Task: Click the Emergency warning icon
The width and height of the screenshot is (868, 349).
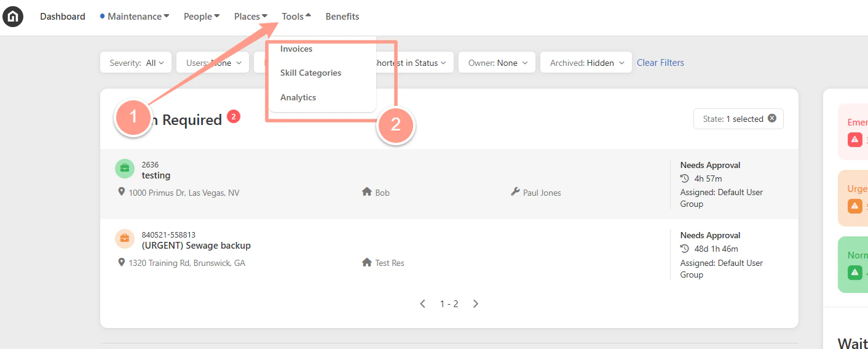Action: coord(855,140)
